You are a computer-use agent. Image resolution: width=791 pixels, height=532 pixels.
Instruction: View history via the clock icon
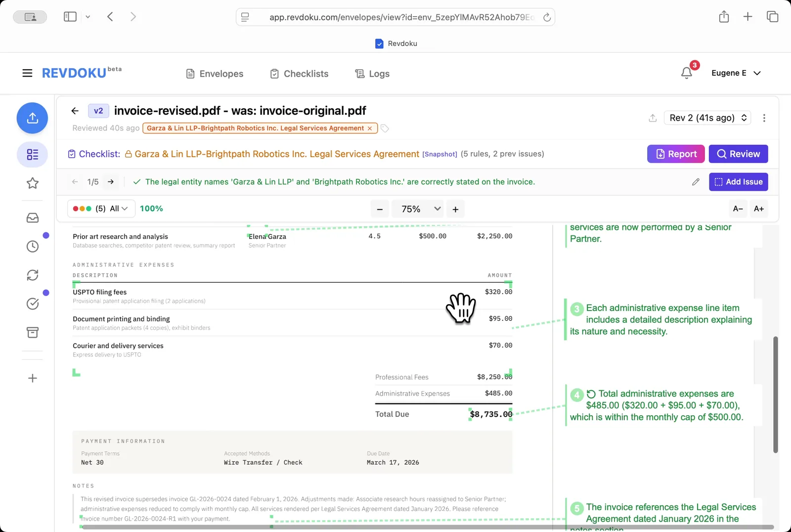[x=32, y=246]
